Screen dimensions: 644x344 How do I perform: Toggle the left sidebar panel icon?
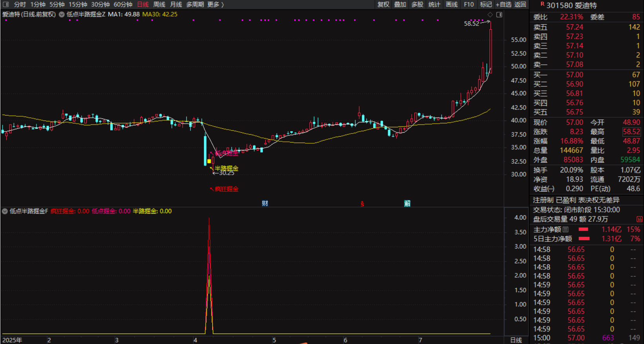pos(5,4)
